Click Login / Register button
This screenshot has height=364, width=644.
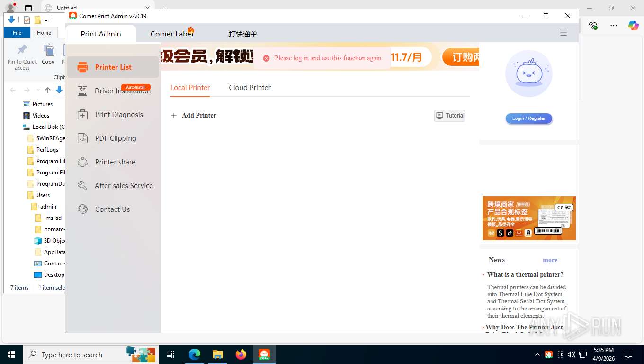[x=529, y=118]
